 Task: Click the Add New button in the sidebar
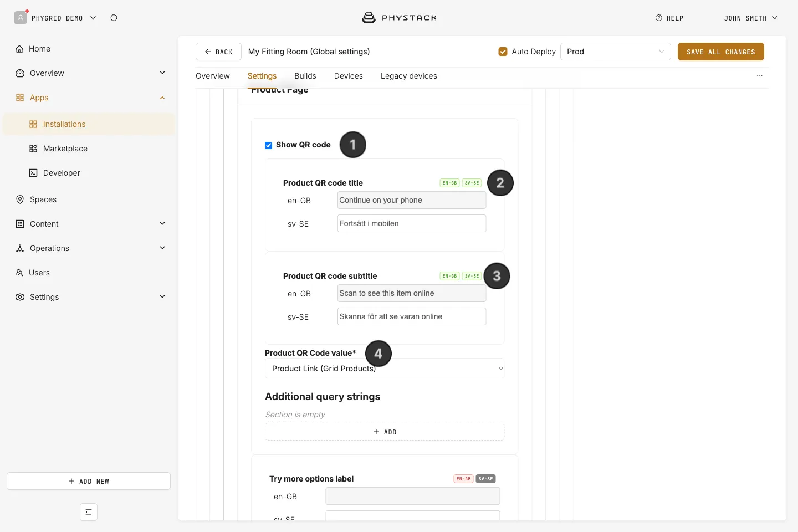click(x=89, y=481)
